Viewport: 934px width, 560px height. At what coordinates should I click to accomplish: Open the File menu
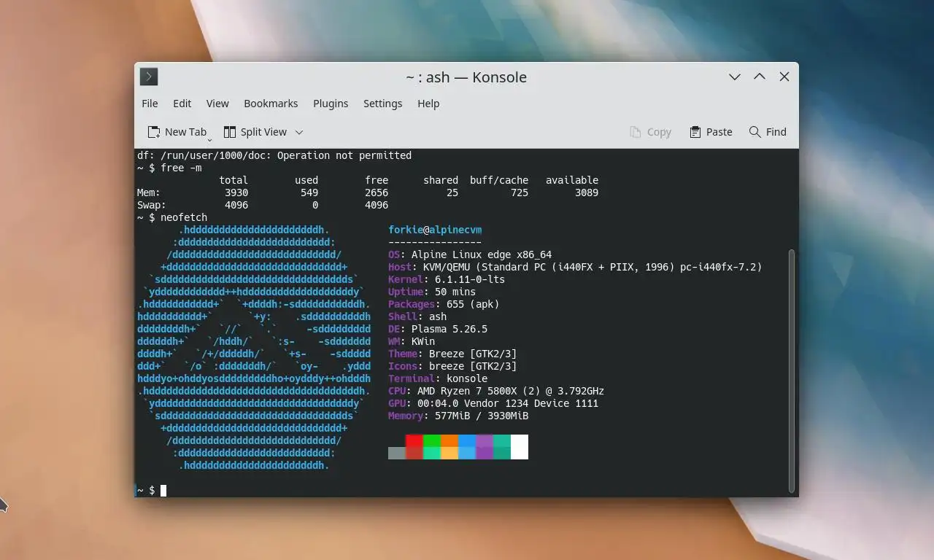[150, 104]
